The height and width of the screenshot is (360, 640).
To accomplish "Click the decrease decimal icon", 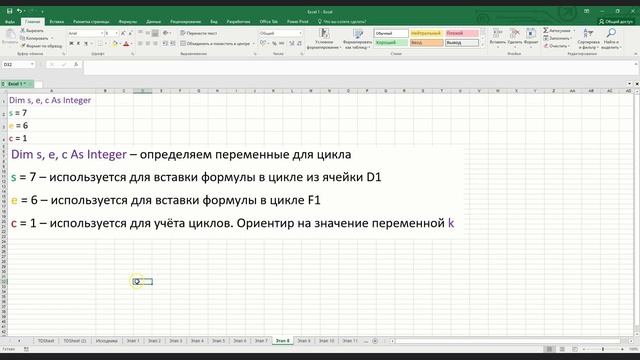I will tap(300, 43).
